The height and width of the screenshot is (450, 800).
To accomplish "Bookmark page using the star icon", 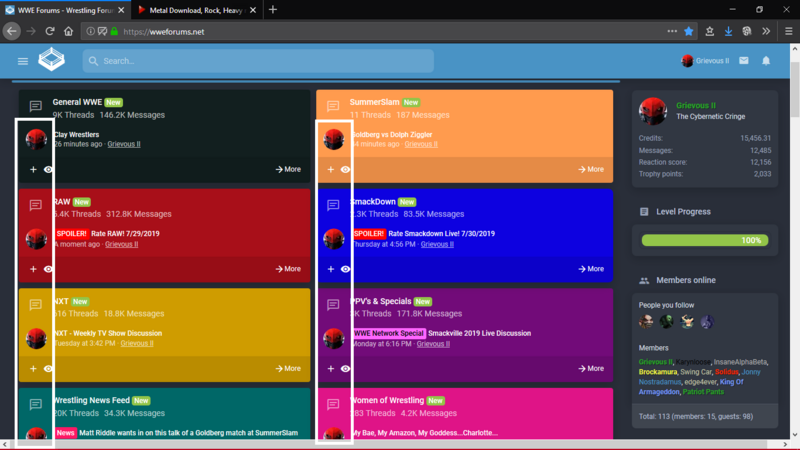I will pyautogui.click(x=689, y=32).
